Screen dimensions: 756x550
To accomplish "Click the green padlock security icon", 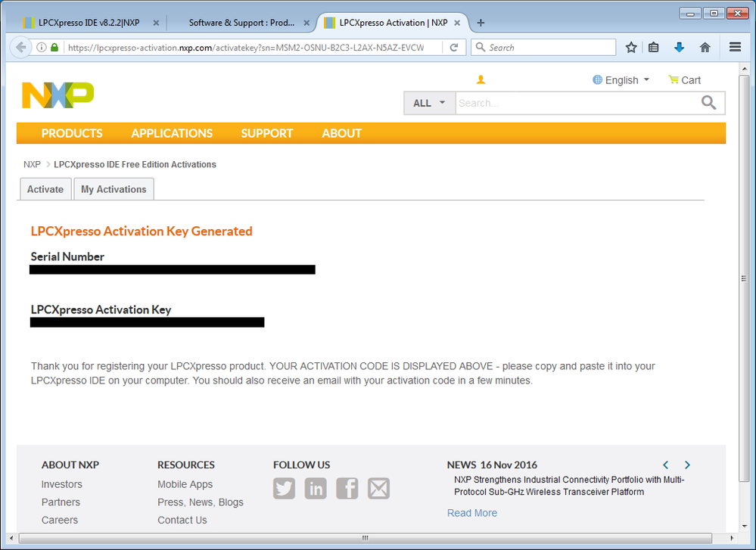I will [x=54, y=47].
